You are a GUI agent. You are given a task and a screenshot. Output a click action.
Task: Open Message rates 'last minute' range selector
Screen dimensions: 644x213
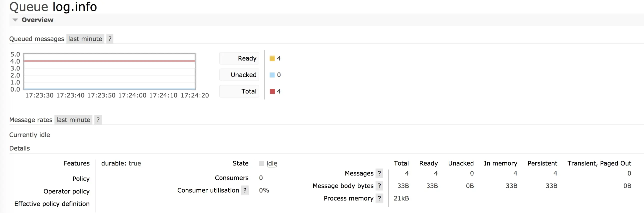point(73,120)
